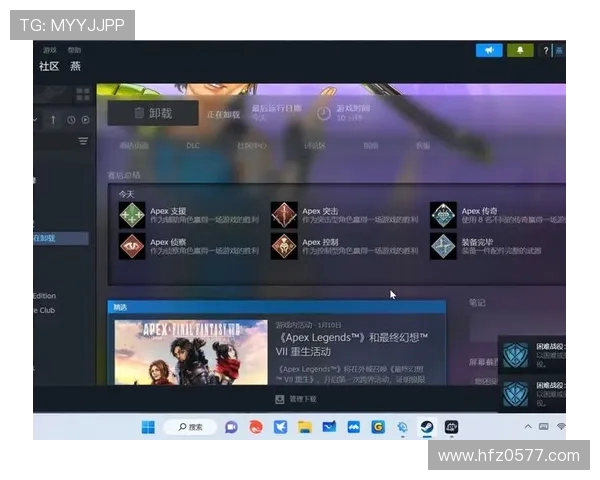The width and height of the screenshot is (600, 480).
Task: Click the Windows taskbar 搜索 search box
Action: [x=191, y=427]
